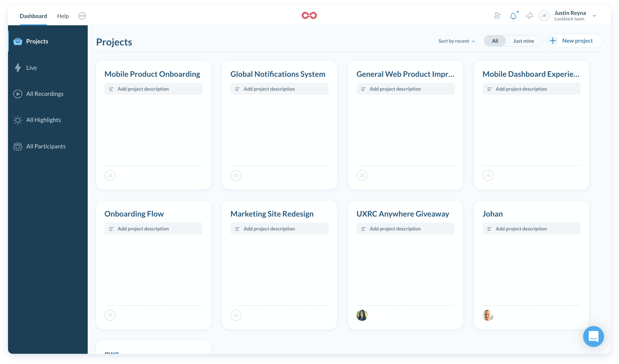The width and height of the screenshot is (619, 364).
Task: Open the Johan project member avatar
Action: (x=488, y=315)
